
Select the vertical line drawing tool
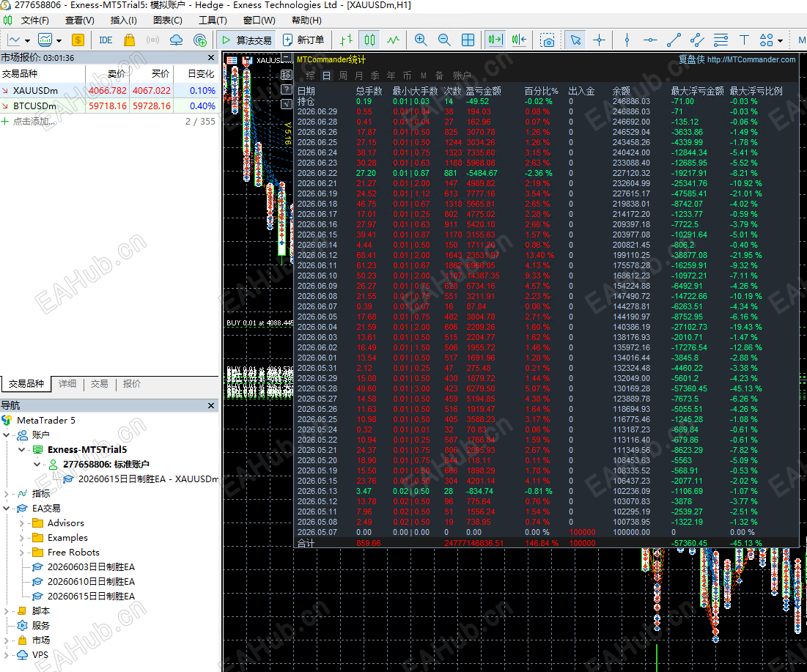point(627,40)
